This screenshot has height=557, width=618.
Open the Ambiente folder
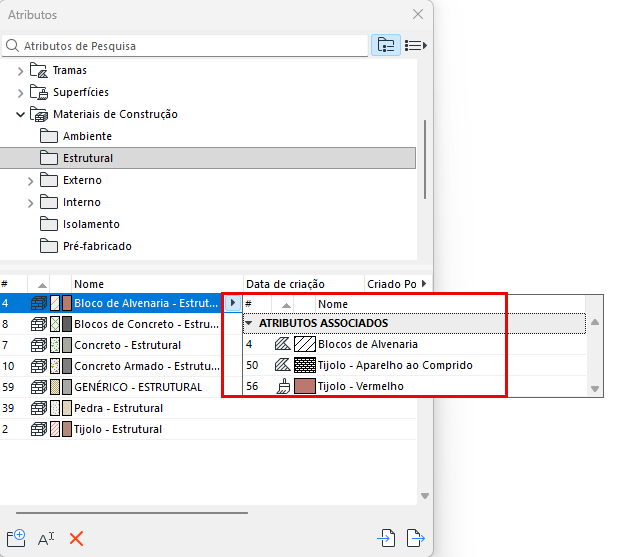point(87,136)
